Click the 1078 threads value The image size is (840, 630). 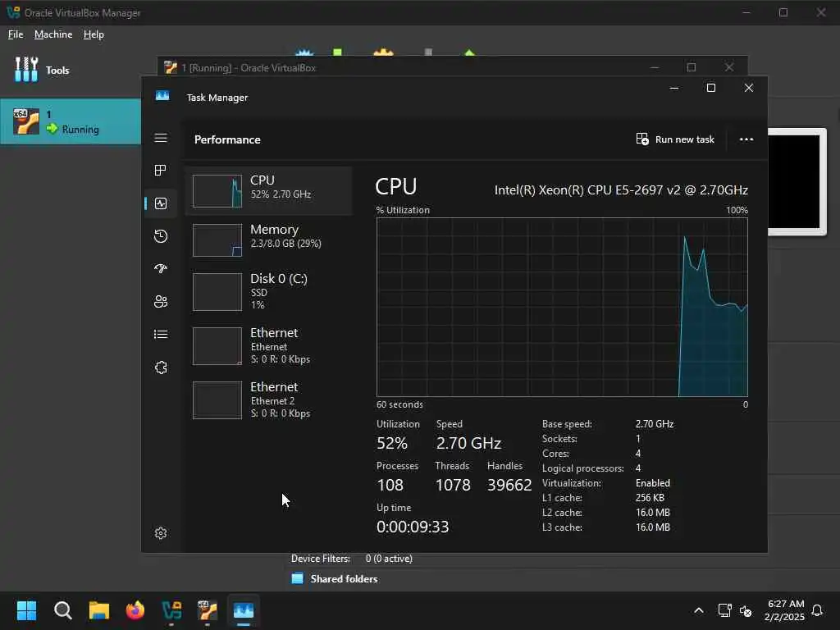(x=453, y=486)
